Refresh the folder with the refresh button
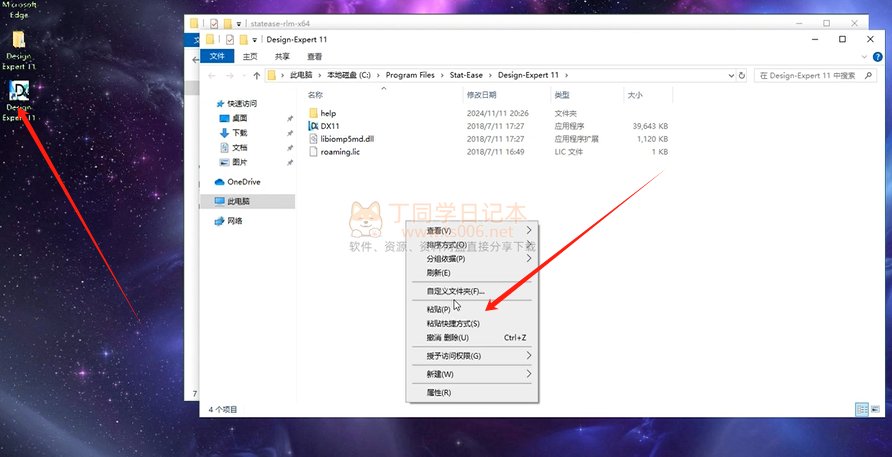 tap(741, 75)
